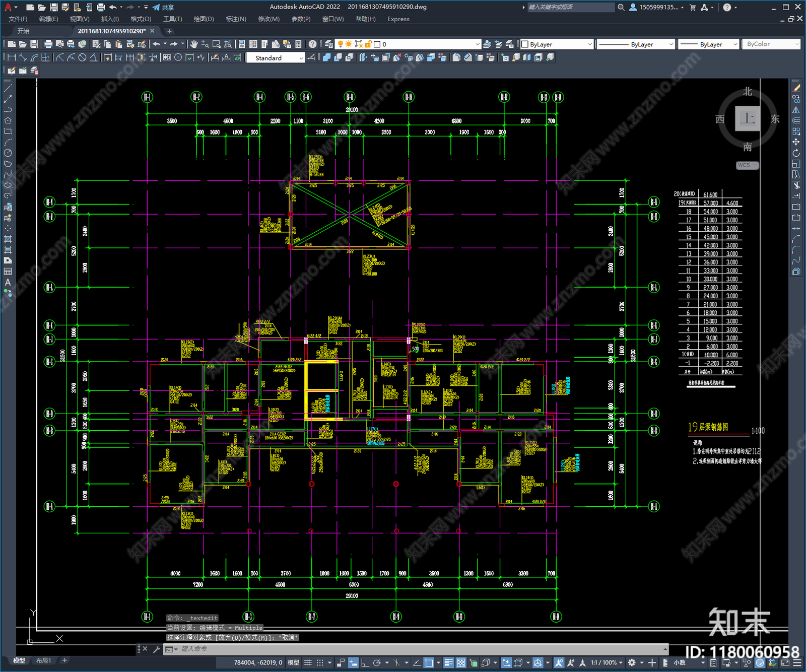Click the Erase tool in right toolbar
This screenshot has width=806, height=672.
(x=796, y=88)
